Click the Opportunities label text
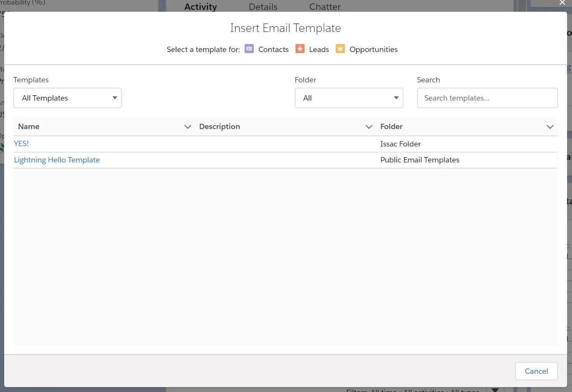The width and height of the screenshot is (572, 392). pos(373,49)
